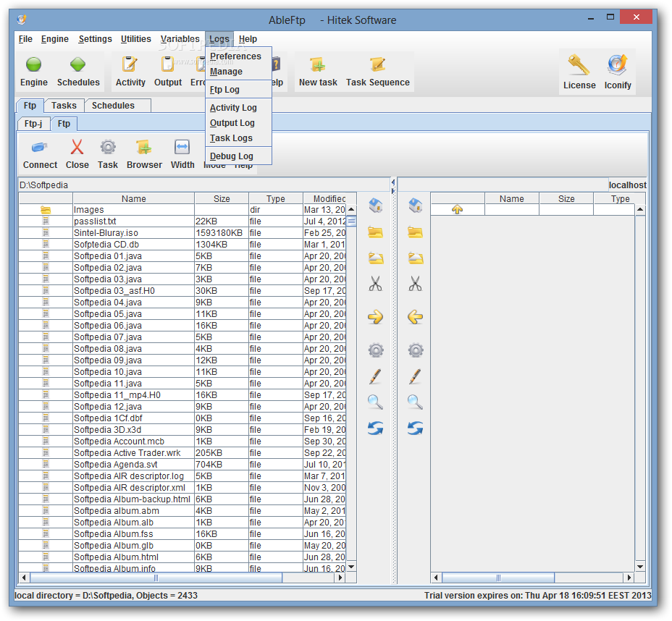
Task: Click the Width icon in Ftp toolbar
Action: tap(182, 147)
